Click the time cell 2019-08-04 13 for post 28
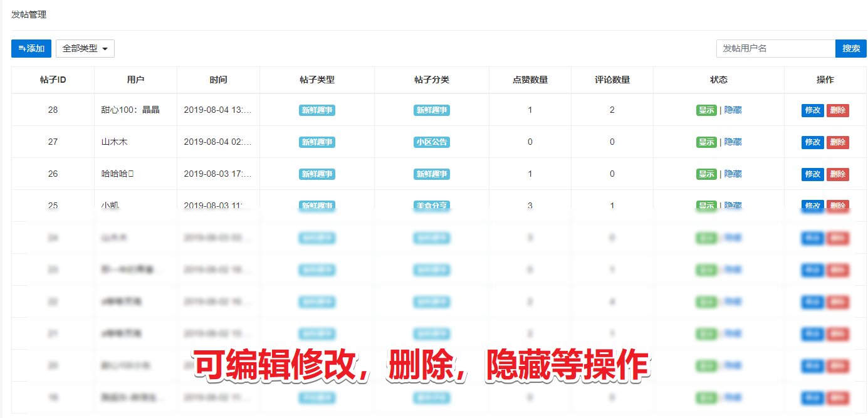 [218, 110]
